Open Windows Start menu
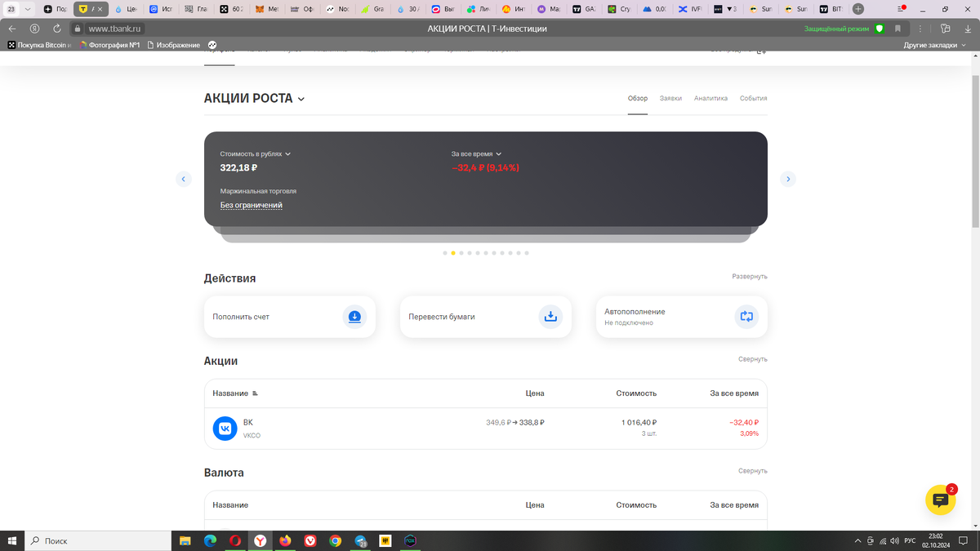This screenshot has width=980, height=551. (x=12, y=540)
